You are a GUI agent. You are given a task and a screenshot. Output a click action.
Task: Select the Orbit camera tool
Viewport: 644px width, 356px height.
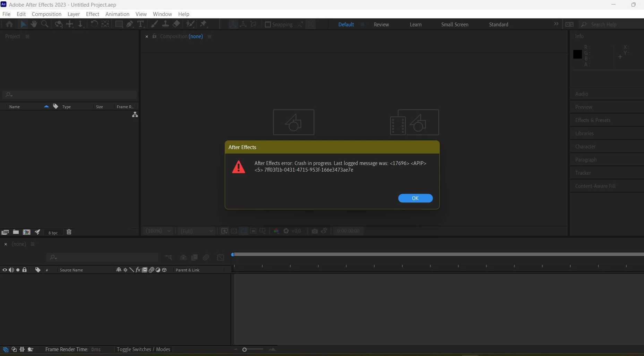tap(59, 24)
